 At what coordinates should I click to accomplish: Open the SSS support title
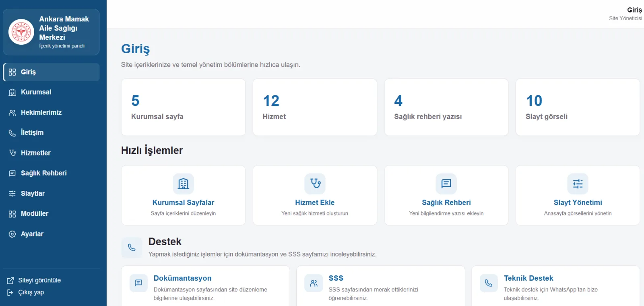pyautogui.click(x=336, y=278)
